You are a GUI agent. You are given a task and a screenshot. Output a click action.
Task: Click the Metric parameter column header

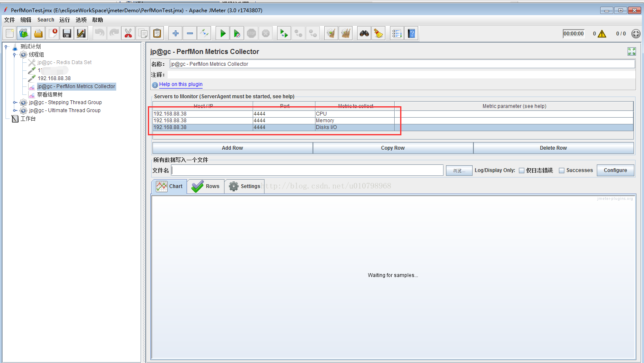coord(514,106)
